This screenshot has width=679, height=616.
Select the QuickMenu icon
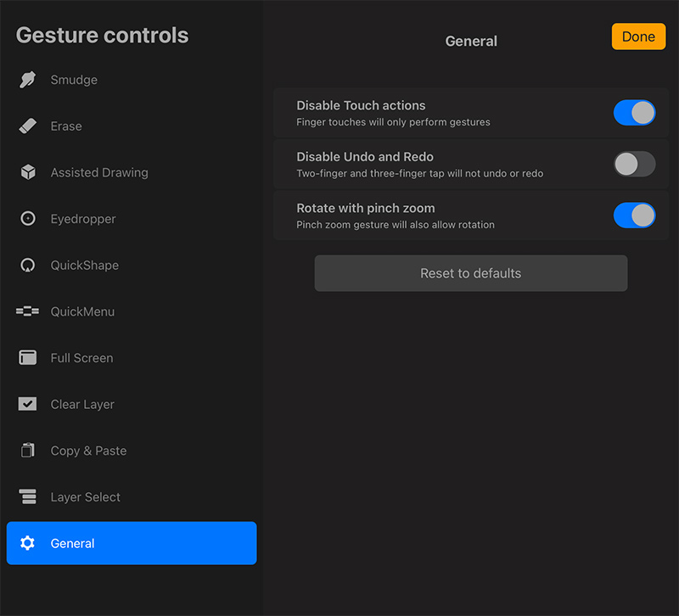pyautogui.click(x=27, y=311)
